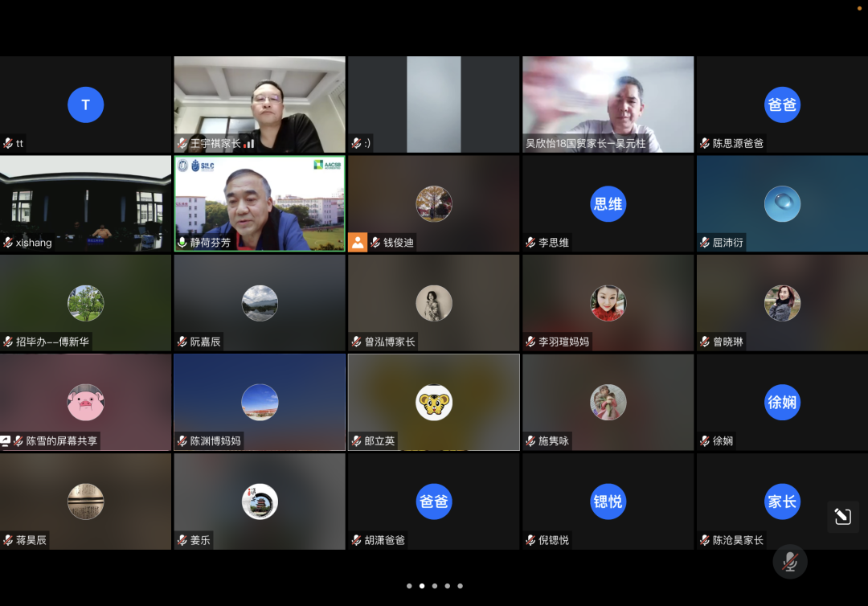Viewport: 868px width, 606px height.
Task: Select the 吴欣怡18国贸家长 name label
Action: (x=585, y=144)
